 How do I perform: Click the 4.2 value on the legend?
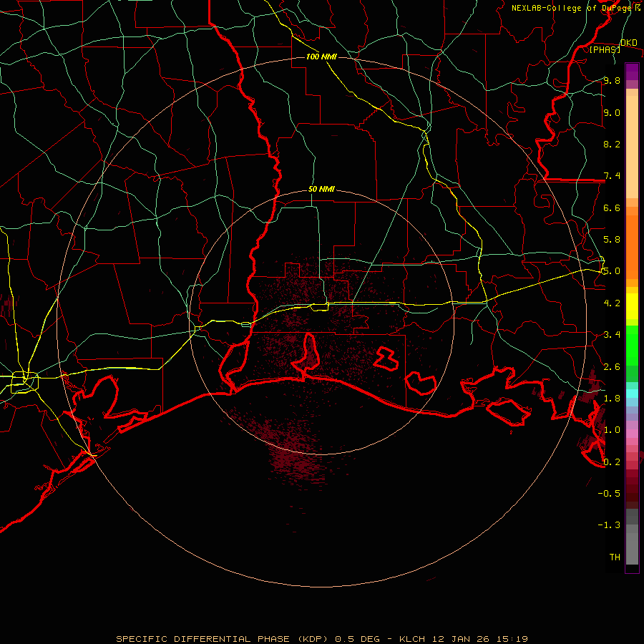coord(612,303)
